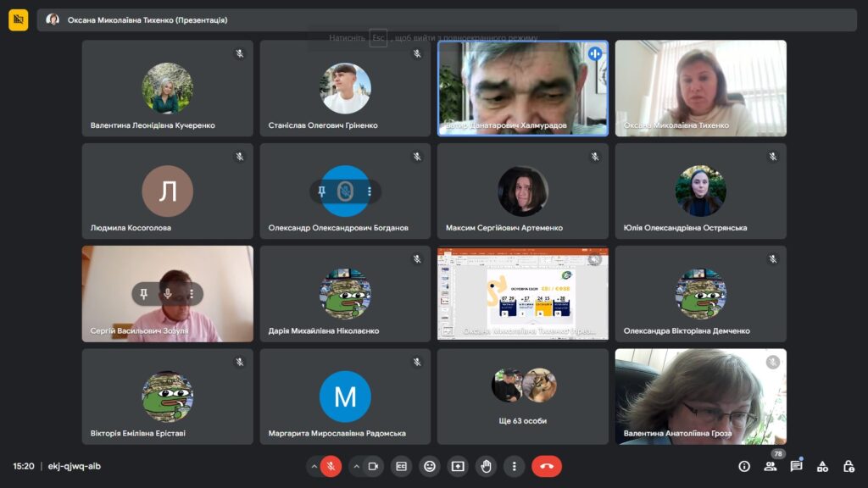Open the activities panel icon
This screenshot has height=488, width=868.
[x=822, y=466]
